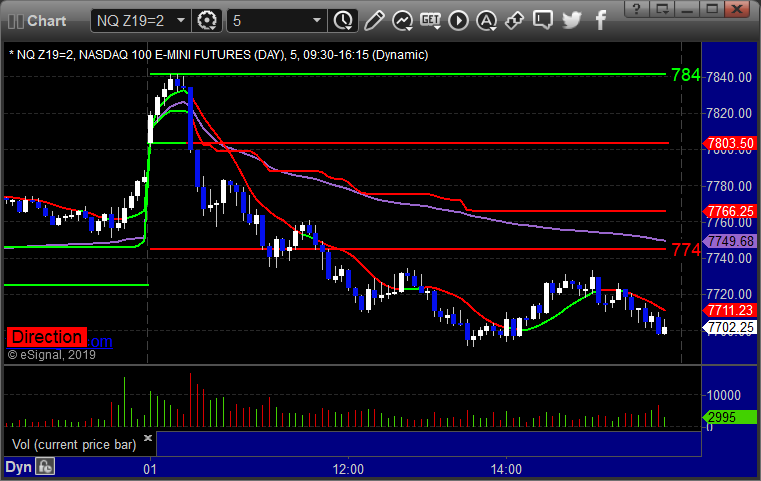This screenshot has width=761, height=481.
Task: Click the red 7766.25 price label
Action: click(729, 211)
